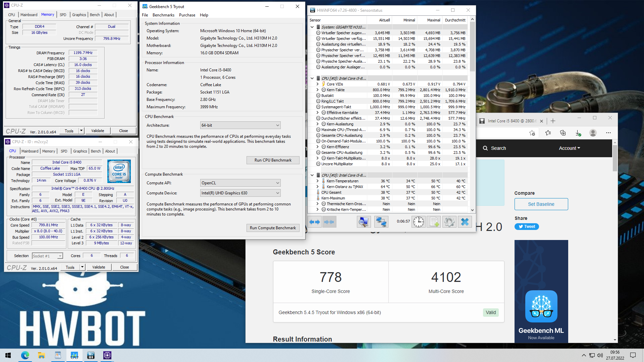The image size is (644, 362).
Task: Open the Compute API OpenCL dropdown
Action: [x=240, y=183]
